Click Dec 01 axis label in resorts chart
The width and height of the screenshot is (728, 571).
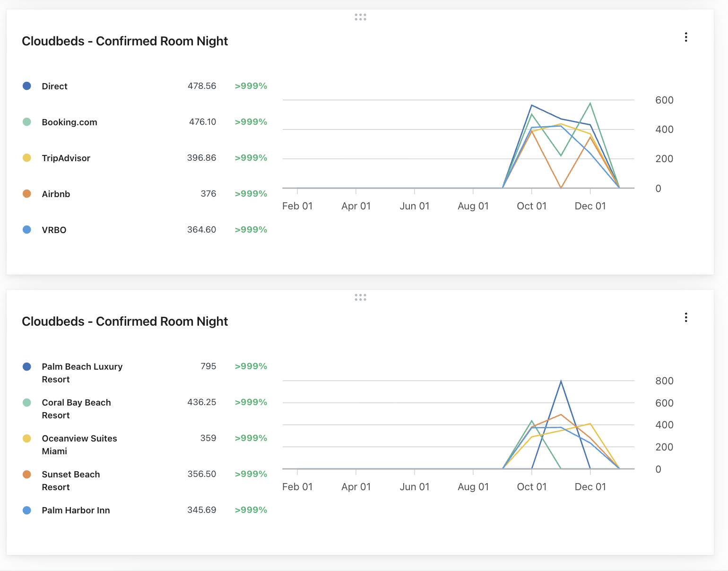click(590, 487)
